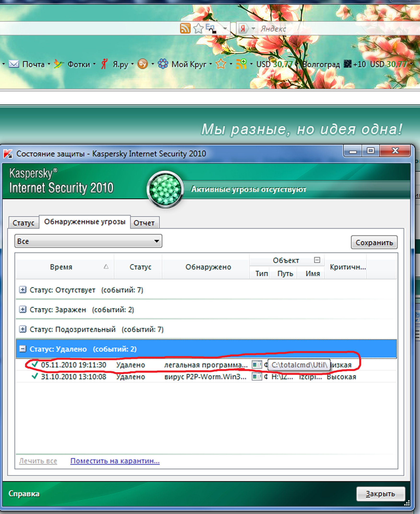Maximize the Kaspersky window
Viewport: 420px width, 514px height.
click(x=371, y=151)
